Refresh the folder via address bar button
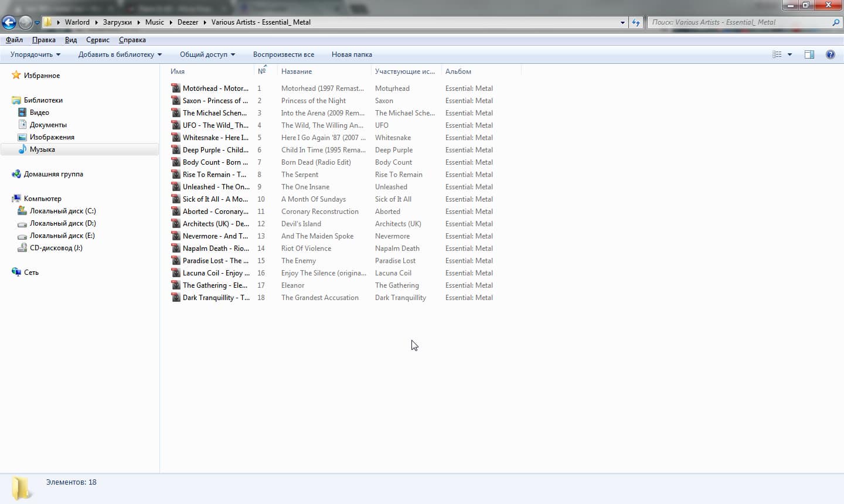This screenshot has height=504, width=844. tap(636, 22)
